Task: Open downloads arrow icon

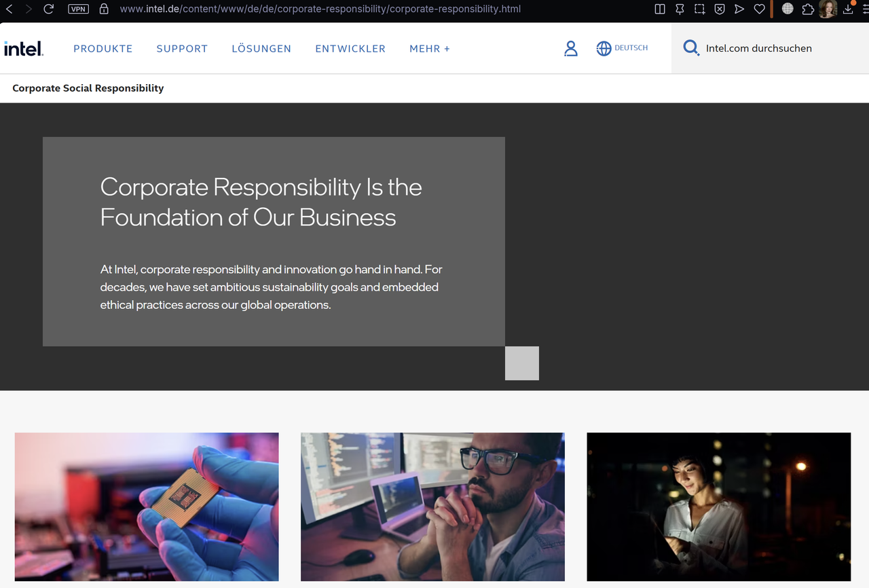Action: pos(848,9)
